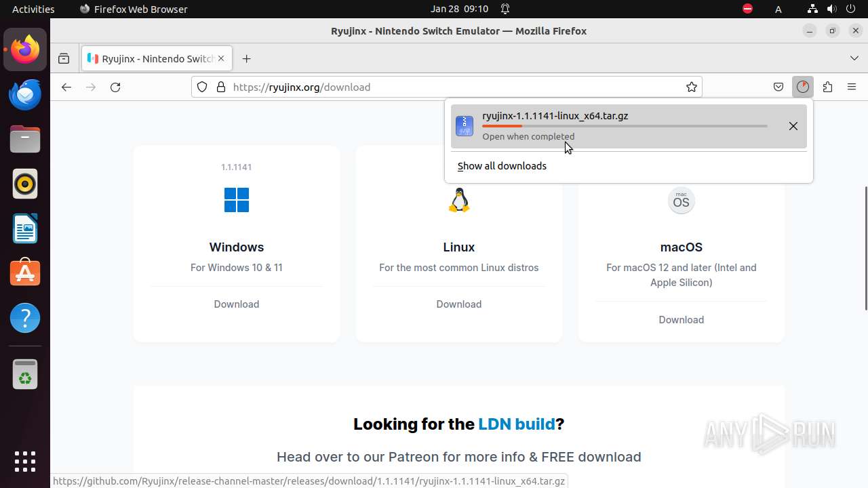
Task: Open the power system menu icon
Action: pos(851,9)
